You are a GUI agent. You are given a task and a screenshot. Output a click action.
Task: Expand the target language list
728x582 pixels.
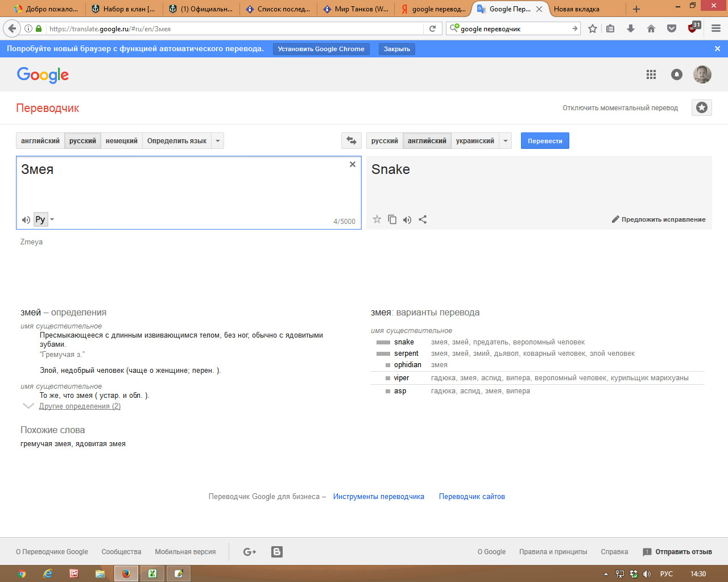[x=505, y=140]
